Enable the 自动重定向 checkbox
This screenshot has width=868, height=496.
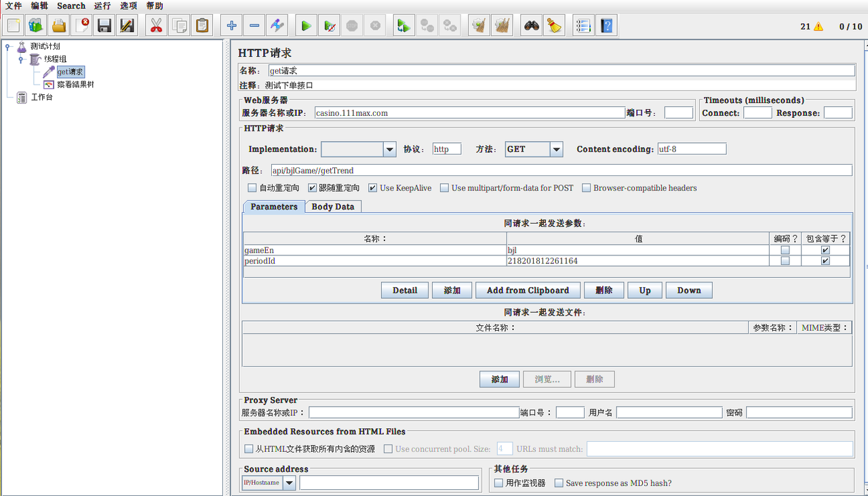[x=252, y=188]
